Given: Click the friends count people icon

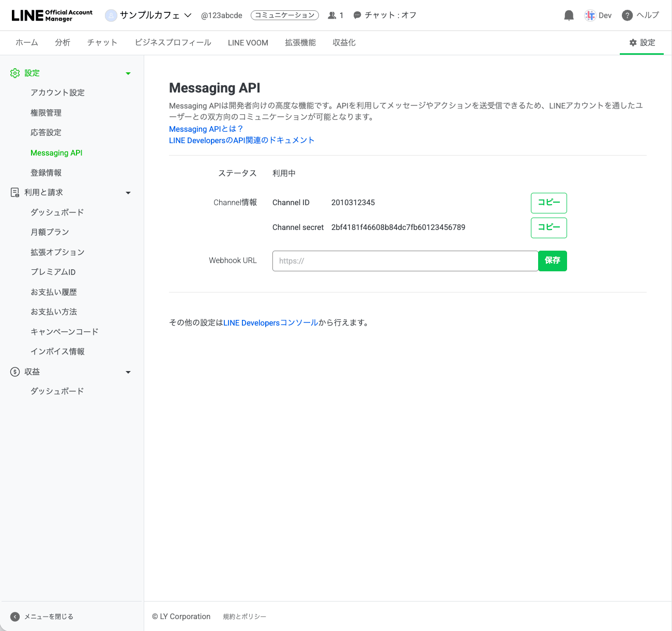Looking at the screenshot, I should click(x=332, y=16).
